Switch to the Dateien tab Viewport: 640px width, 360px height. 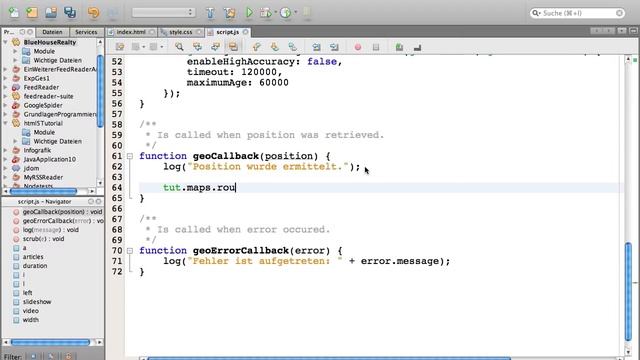point(52,32)
